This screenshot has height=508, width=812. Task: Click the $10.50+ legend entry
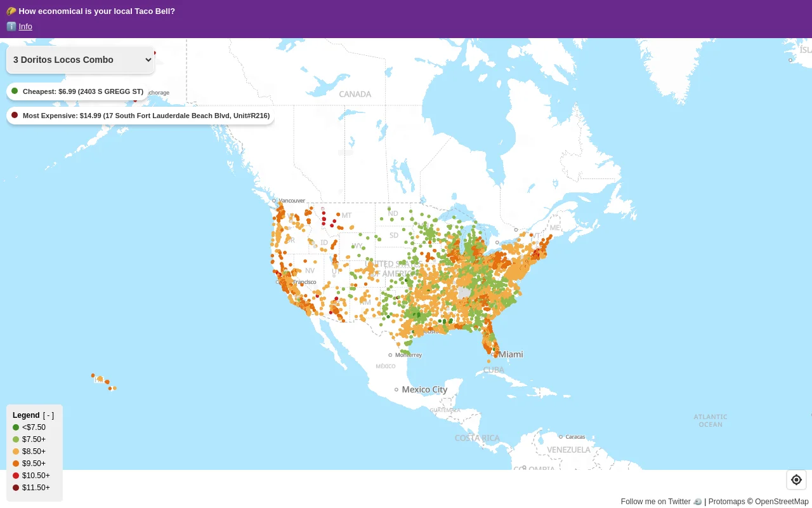31,476
